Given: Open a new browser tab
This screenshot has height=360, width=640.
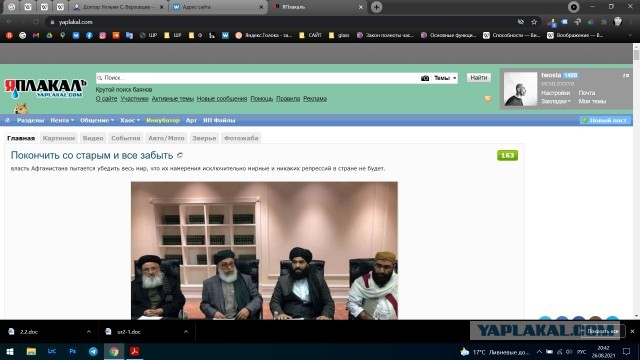Looking at the screenshot, I should point(376,7).
